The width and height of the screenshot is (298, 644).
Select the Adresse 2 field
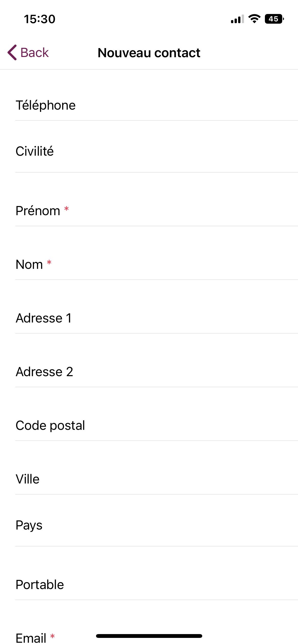coord(157,372)
